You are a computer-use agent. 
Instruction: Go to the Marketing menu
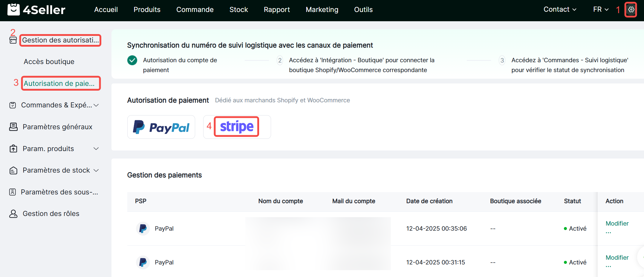click(x=322, y=10)
